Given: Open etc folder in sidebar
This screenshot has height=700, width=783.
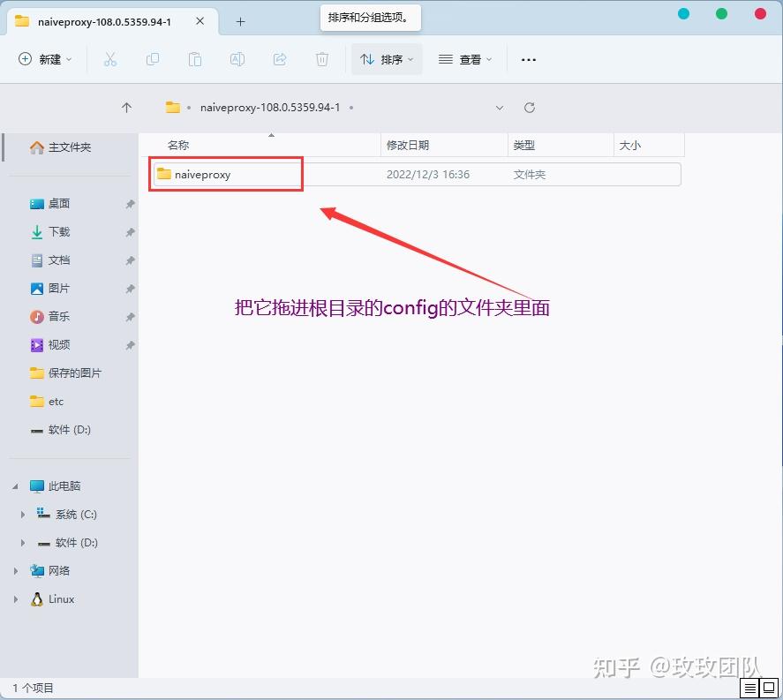Looking at the screenshot, I should pyautogui.click(x=56, y=402).
